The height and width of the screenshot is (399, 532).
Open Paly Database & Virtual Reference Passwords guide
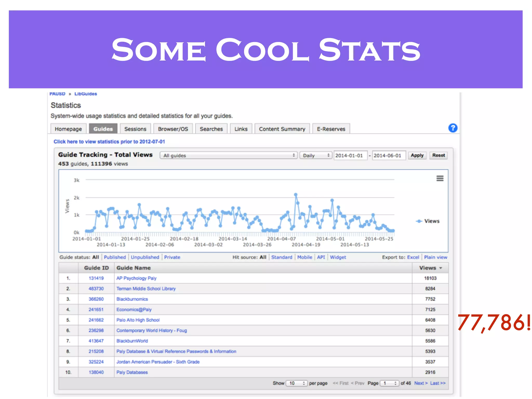[176, 351]
